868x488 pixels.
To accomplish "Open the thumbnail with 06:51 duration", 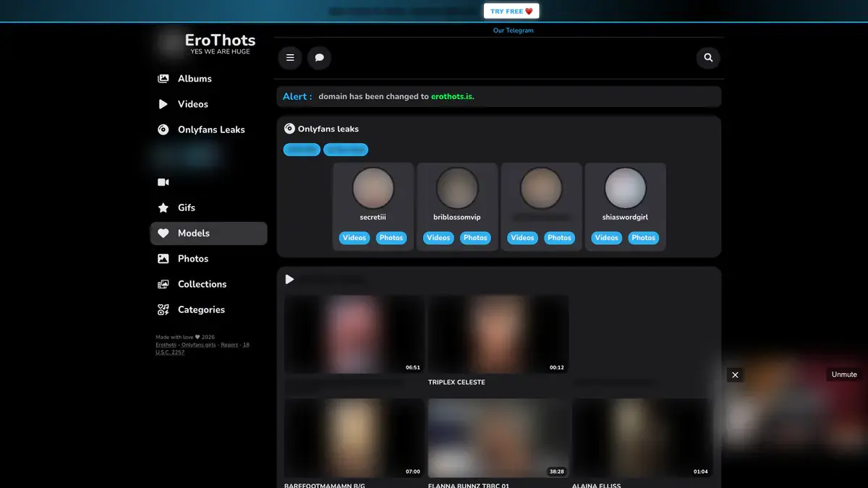I will coord(354,334).
